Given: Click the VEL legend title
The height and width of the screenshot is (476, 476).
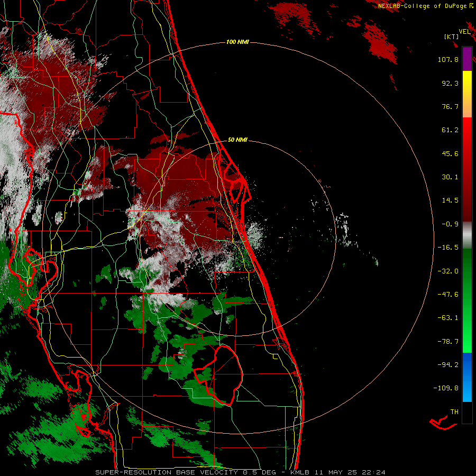Looking at the screenshot, I should coord(464,32).
